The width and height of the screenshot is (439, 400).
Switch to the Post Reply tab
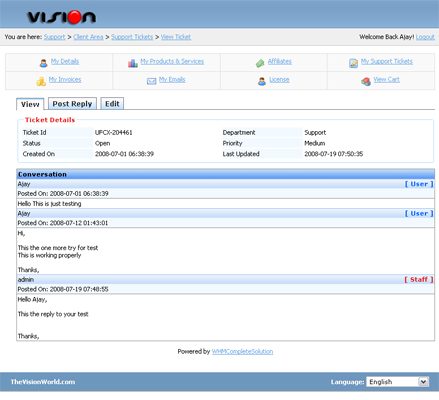point(72,104)
